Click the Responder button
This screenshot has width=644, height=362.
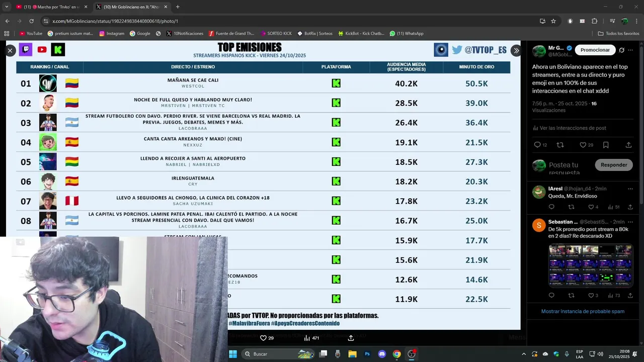pos(614,165)
